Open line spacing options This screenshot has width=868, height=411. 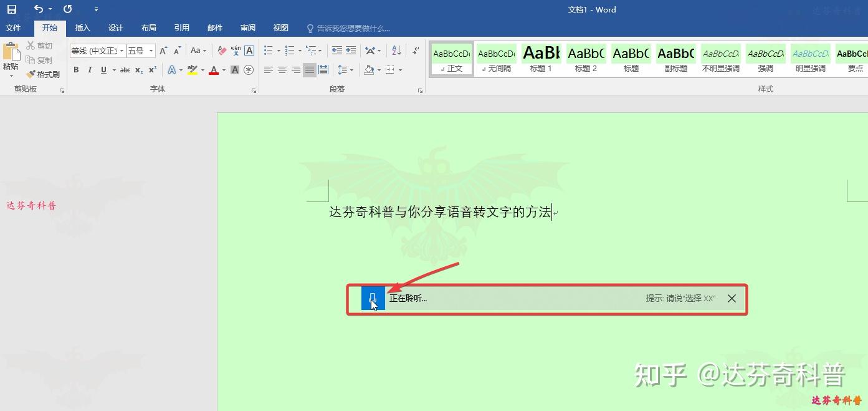coord(345,70)
